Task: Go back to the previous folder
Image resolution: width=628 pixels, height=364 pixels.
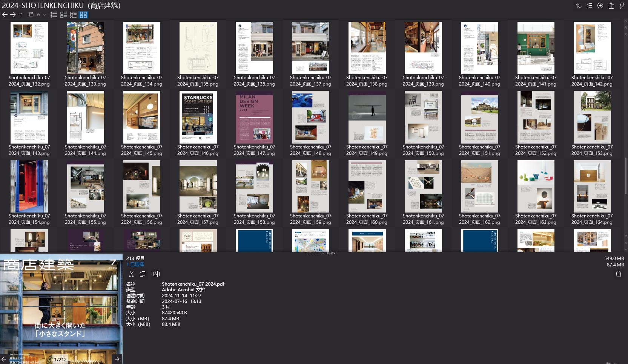Action: 5,15
